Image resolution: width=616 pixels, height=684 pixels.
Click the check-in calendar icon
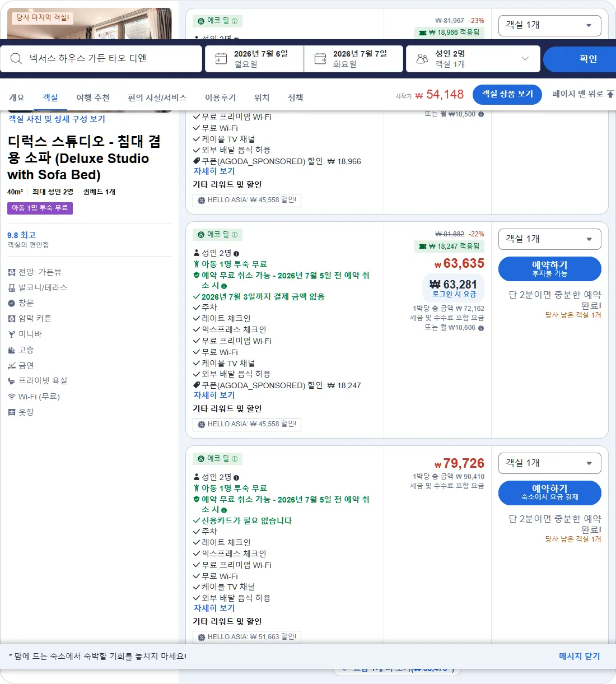(221, 58)
